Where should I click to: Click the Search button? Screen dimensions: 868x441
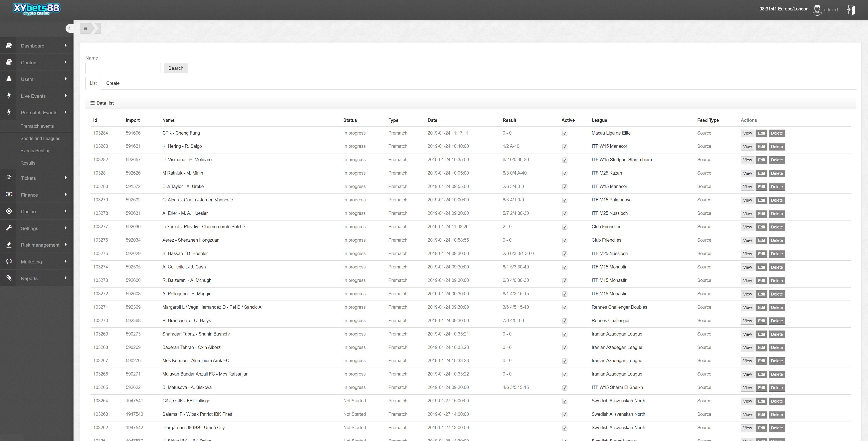[175, 68]
